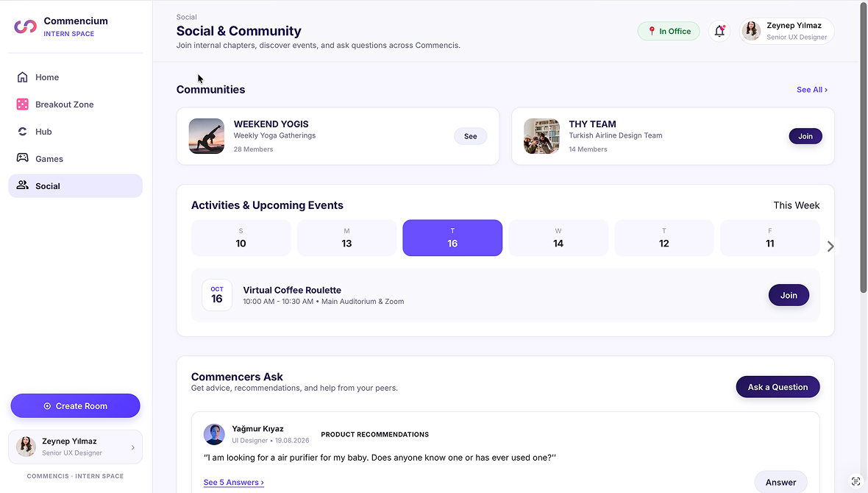This screenshot has width=868, height=493.
Task: Click Virtual Coffee Roulette event title
Action: [292, 290]
